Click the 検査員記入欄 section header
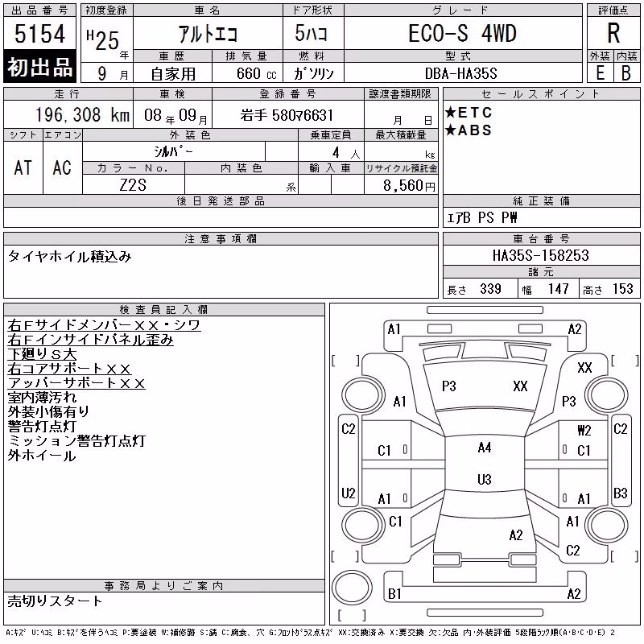This screenshot has width=644, height=644. pyautogui.click(x=164, y=309)
